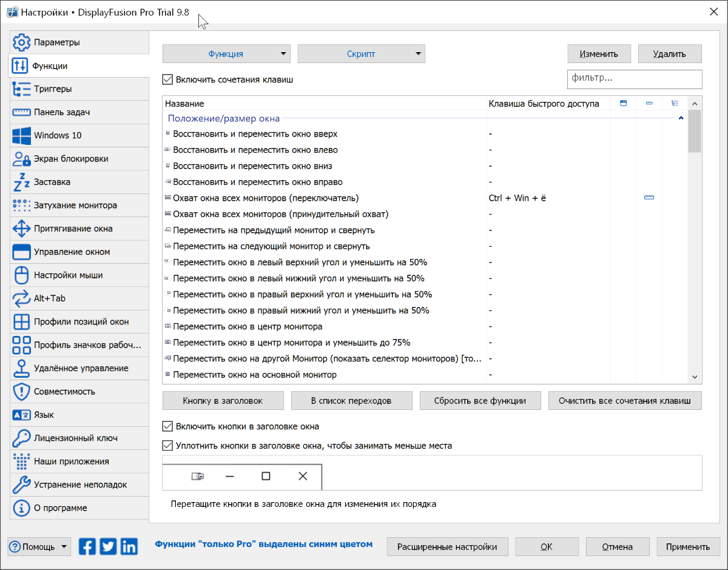
Task: Click the move-to-monitor button in title bar preview
Action: (198, 477)
